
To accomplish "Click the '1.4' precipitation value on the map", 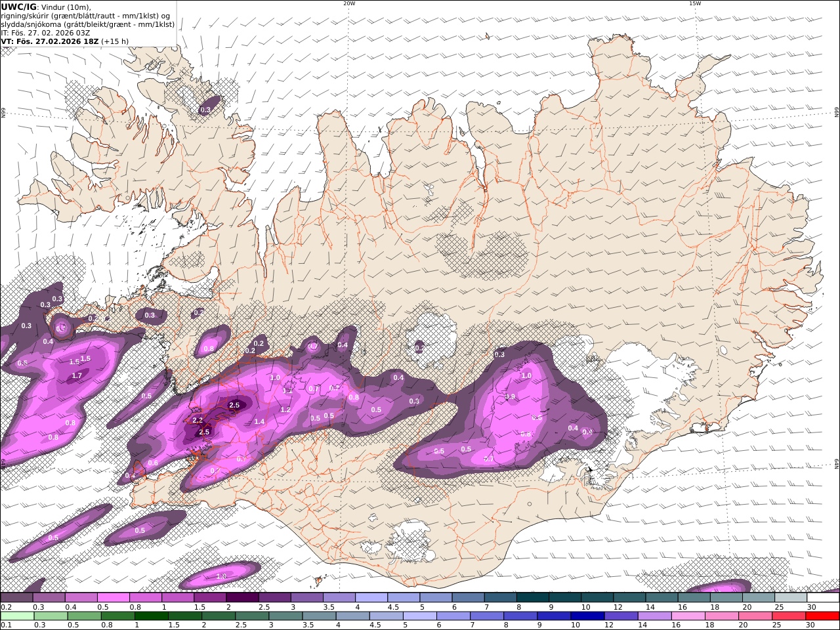I will click(x=259, y=422).
